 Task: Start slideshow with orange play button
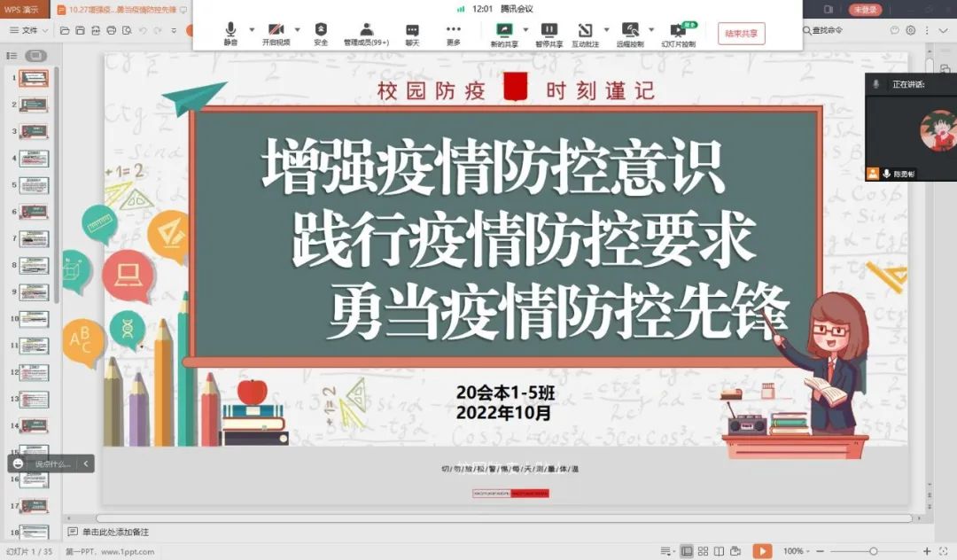point(762,551)
